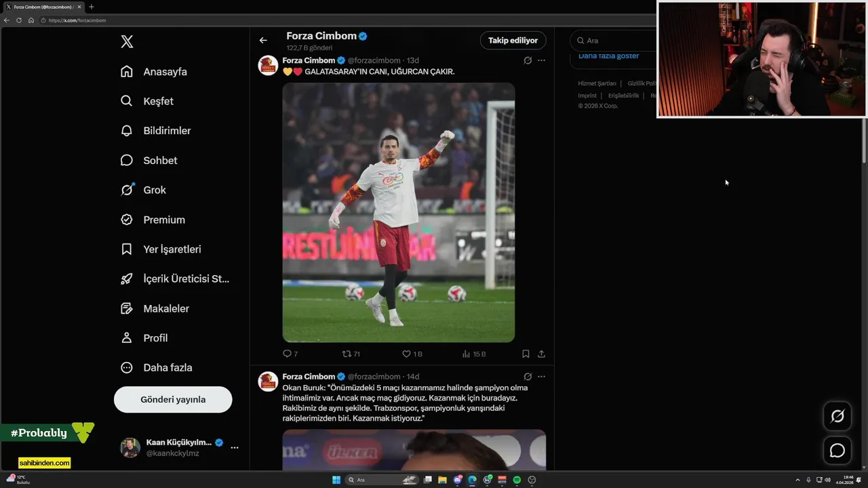The image size is (868, 488).
Task: Go back with profile header arrow
Action: point(263,40)
